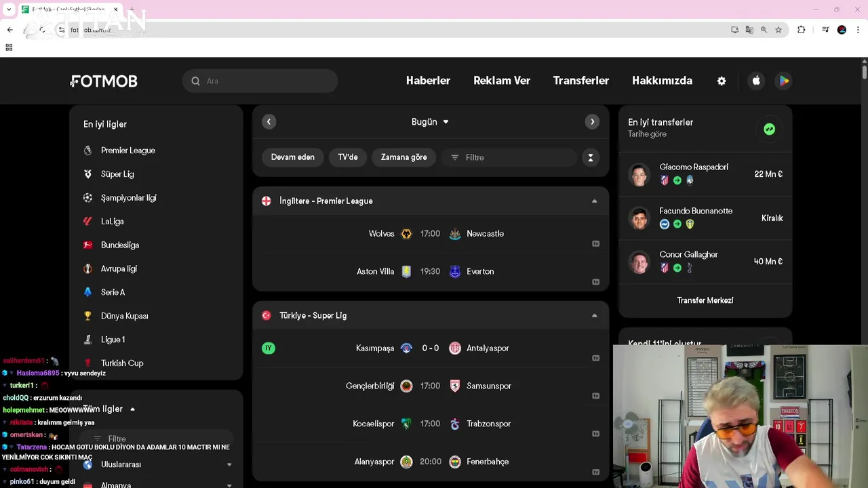Open the Aston Villa vs Everton match
Screen dimensions: 868x488
point(431,272)
